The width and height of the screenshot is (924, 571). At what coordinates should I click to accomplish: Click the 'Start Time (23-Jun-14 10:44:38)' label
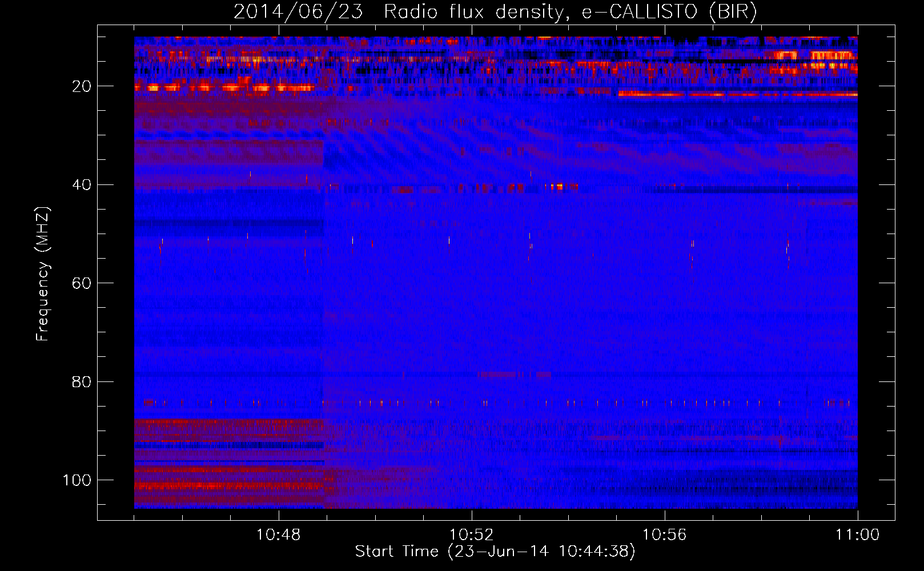[495, 552]
